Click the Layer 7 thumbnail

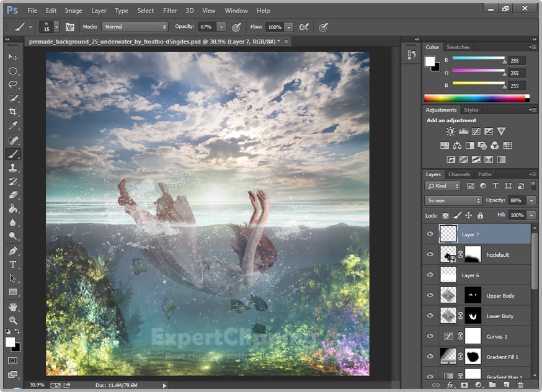coord(448,234)
